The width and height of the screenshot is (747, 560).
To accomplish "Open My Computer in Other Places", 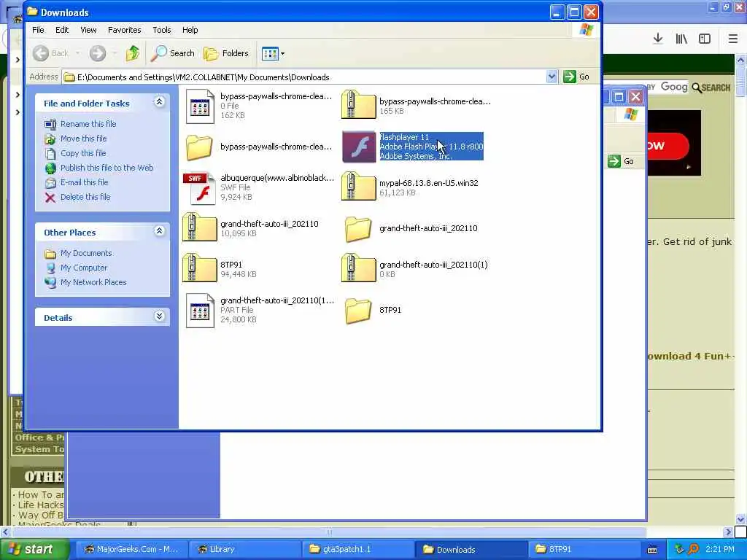I will pos(84,268).
